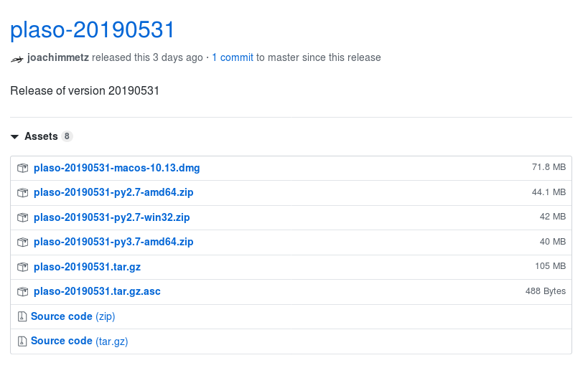View the 1 commit link
The image size is (588, 368).
tap(233, 57)
